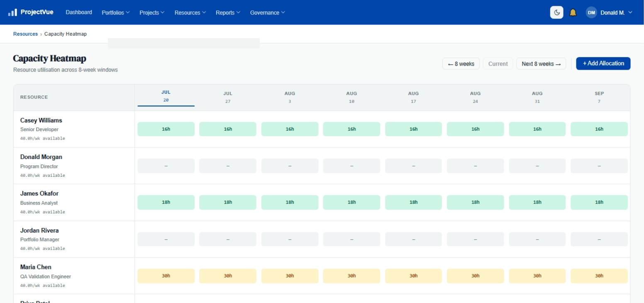Click the Capacity Heatmap page heading
The width and height of the screenshot is (644, 303).
click(x=50, y=59)
